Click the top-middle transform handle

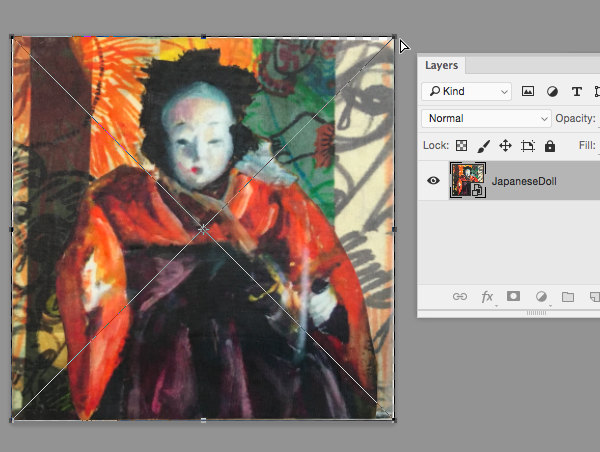coord(203,37)
